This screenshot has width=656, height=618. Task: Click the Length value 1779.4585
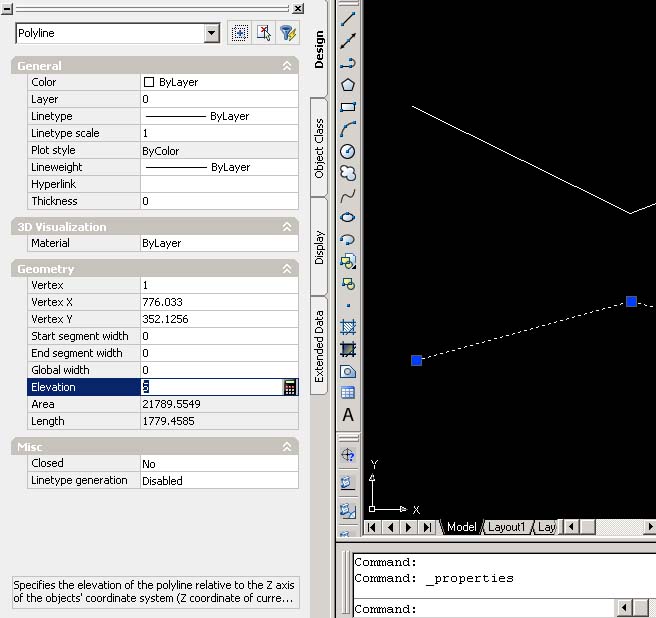pyautogui.click(x=219, y=421)
